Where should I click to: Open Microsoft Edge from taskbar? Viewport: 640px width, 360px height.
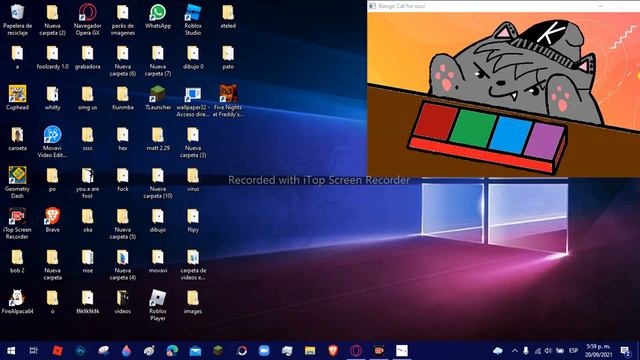172,351
